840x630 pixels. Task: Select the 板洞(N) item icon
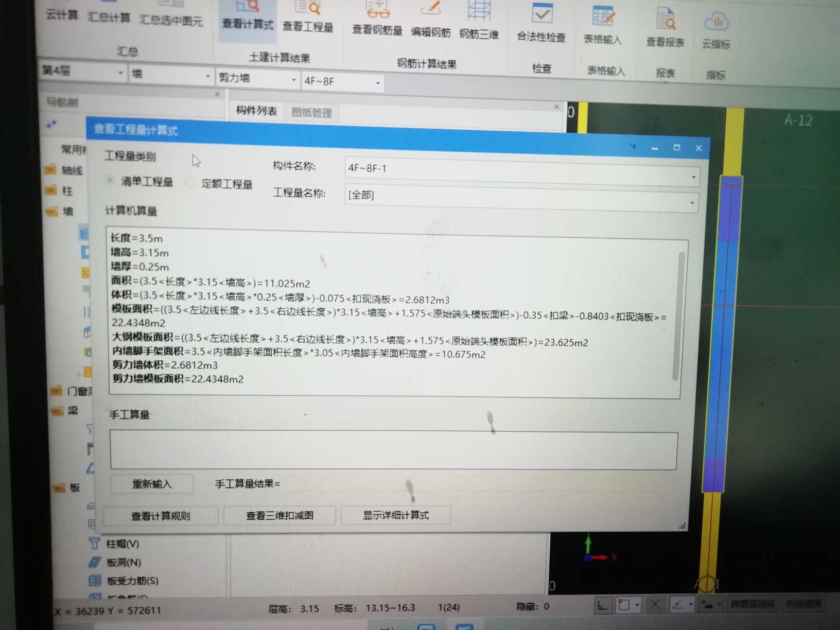coord(95,562)
